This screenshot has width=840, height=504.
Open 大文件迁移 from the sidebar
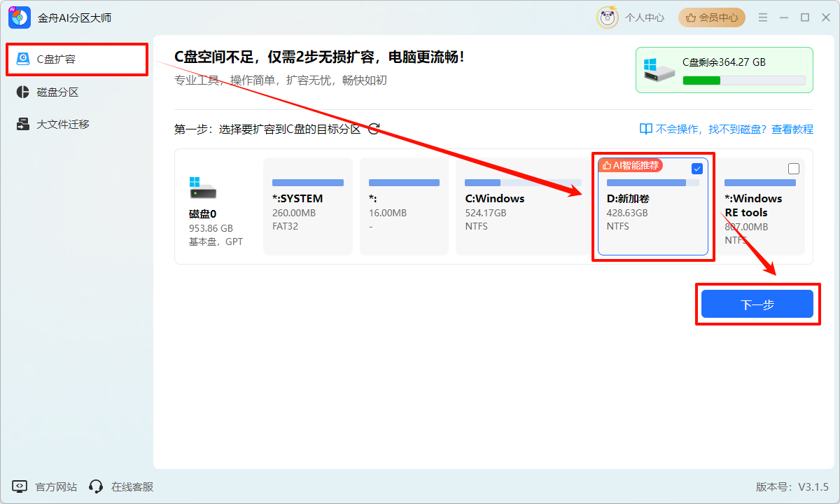[x=63, y=125]
